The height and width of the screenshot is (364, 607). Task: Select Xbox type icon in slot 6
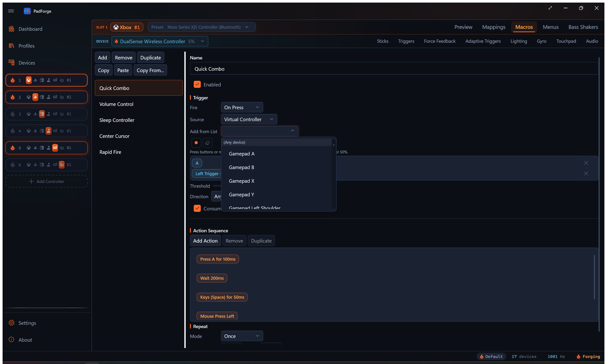29,165
